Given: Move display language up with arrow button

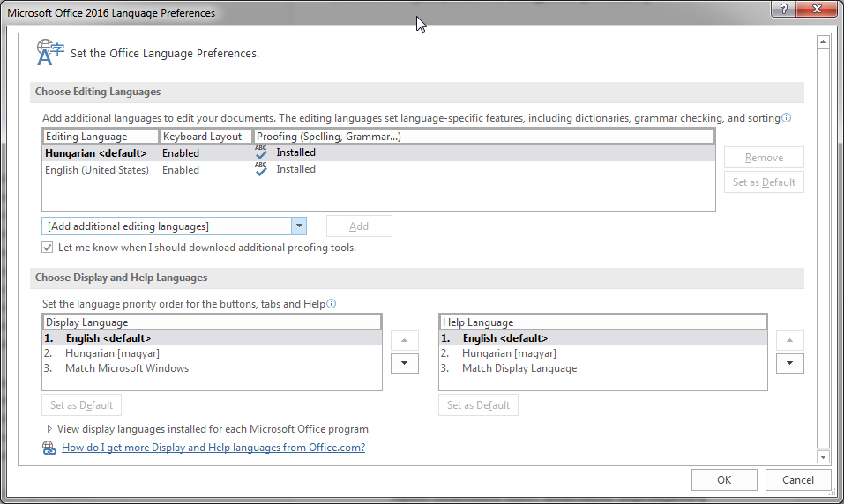Looking at the screenshot, I should click(404, 340).
